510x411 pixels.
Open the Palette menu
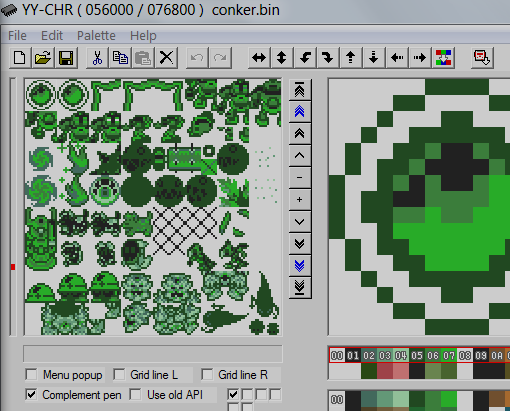96,35
